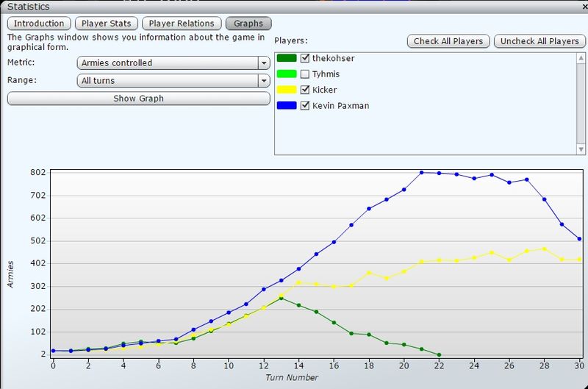The height and width of the screenshot is (389, 588).
Task: Select the Graphs tab
Action: (x=248, y=24)
